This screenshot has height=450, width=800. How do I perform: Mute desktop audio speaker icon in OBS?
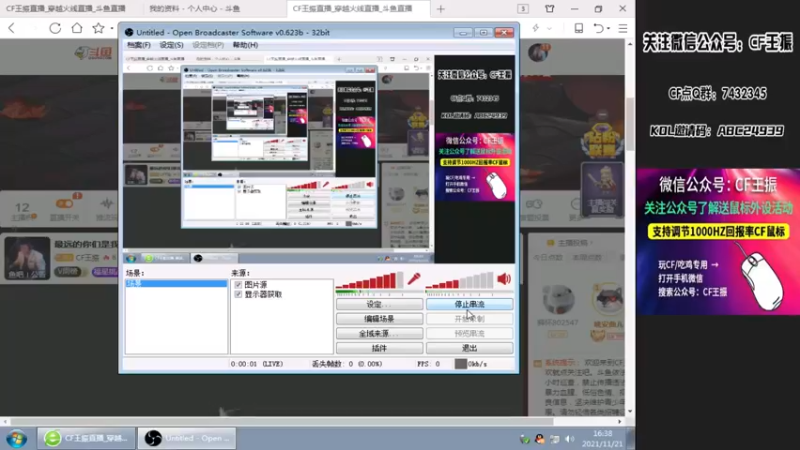click(504, 279)
